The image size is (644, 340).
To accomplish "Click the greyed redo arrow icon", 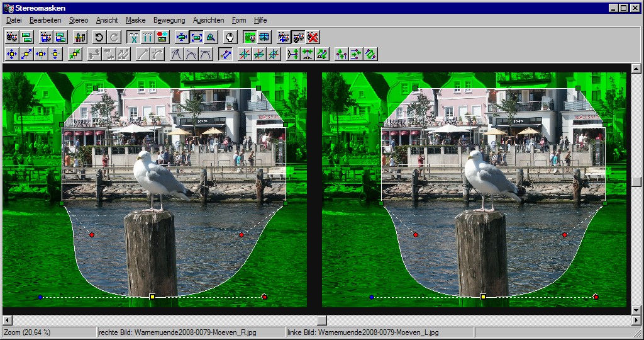I will (x=114, y=37).
